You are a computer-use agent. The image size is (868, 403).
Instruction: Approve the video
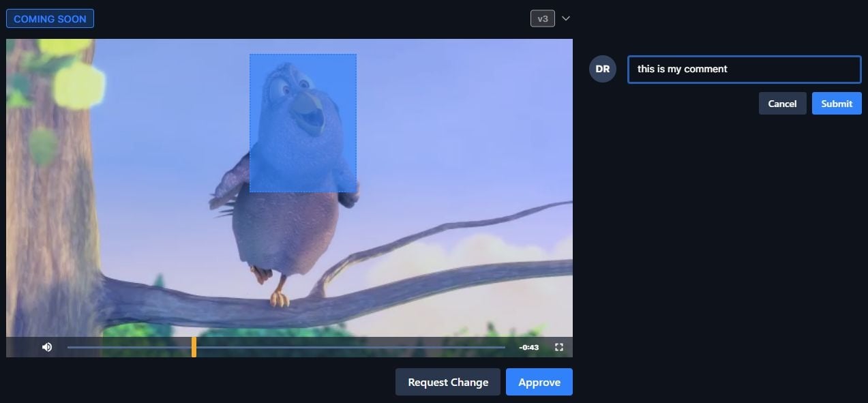point(539,382)
